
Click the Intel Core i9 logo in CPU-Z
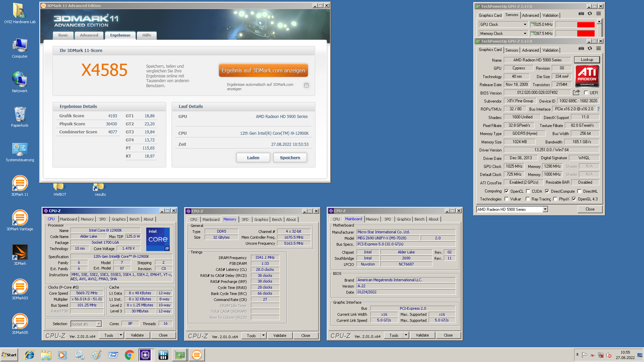158,239
